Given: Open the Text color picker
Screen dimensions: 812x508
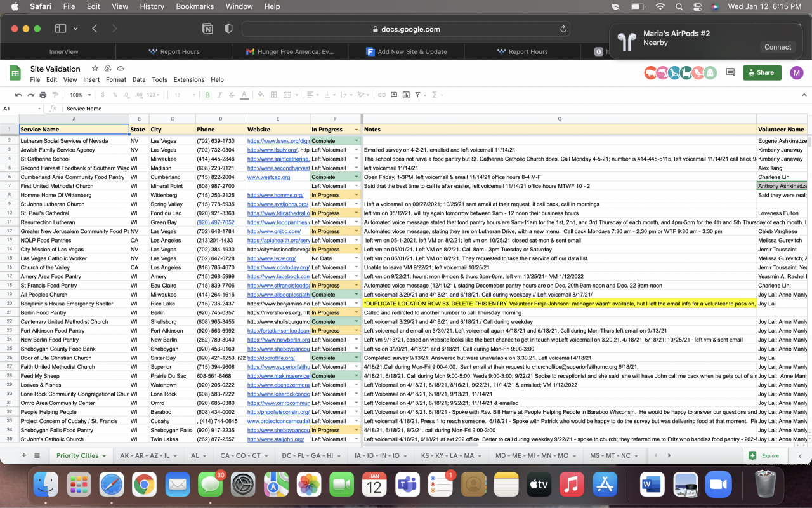Looking at the screenshot, I should point(244,95).
